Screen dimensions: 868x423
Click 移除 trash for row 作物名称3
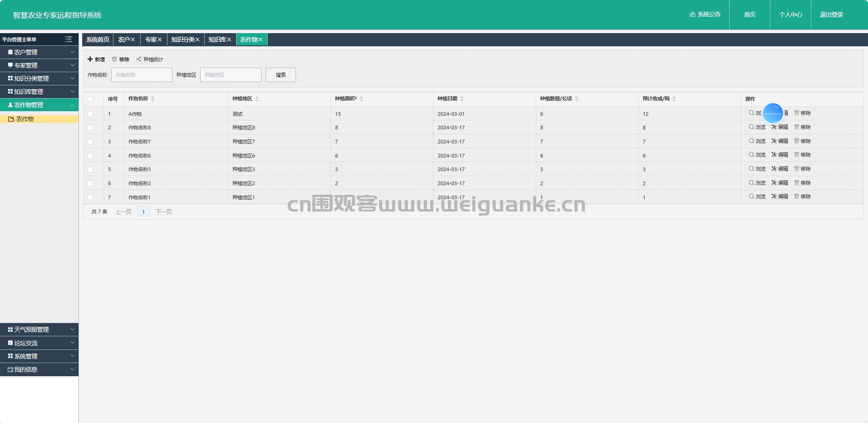pos(803,169)
